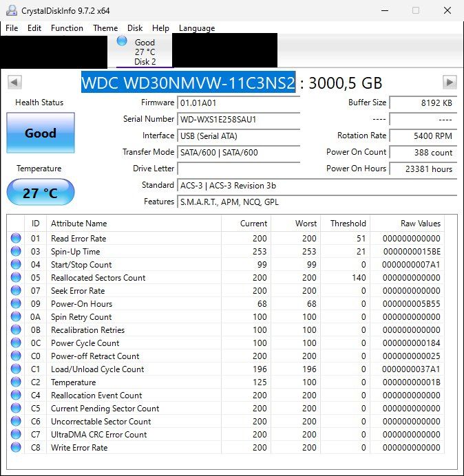Click status orb for Write Error Rate
The height and width of the screenshot is (476, 464).
pos(16,447)
